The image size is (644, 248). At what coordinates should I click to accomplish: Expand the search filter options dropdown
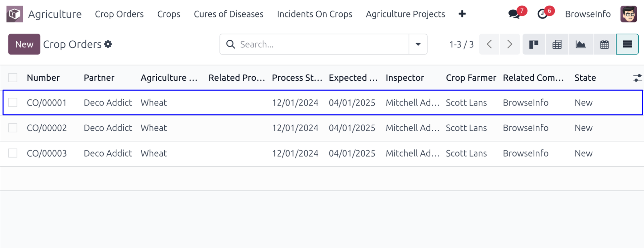click(418, 44)
